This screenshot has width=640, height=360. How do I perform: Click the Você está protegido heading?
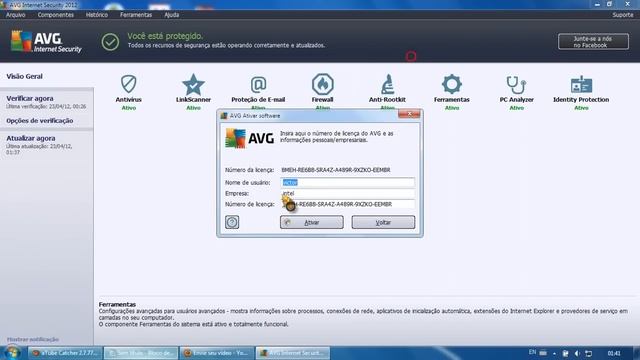[x=165, y=36]
